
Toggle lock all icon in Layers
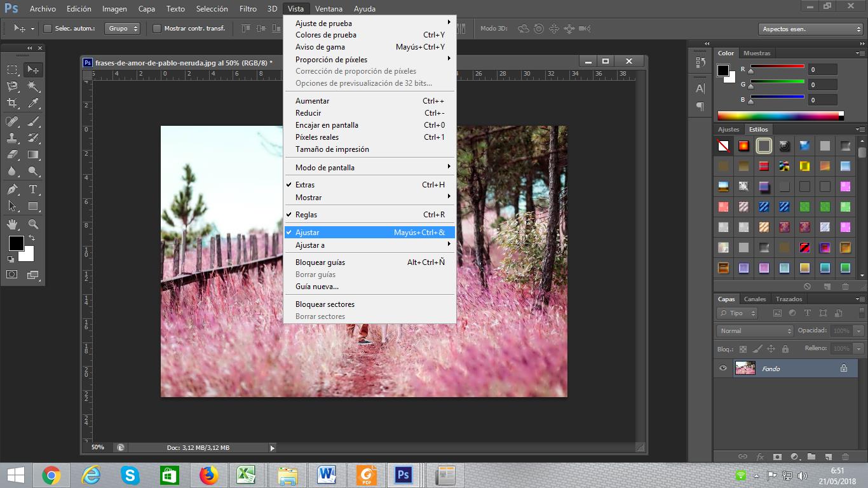pyautogui.click(x=785, y=349)
